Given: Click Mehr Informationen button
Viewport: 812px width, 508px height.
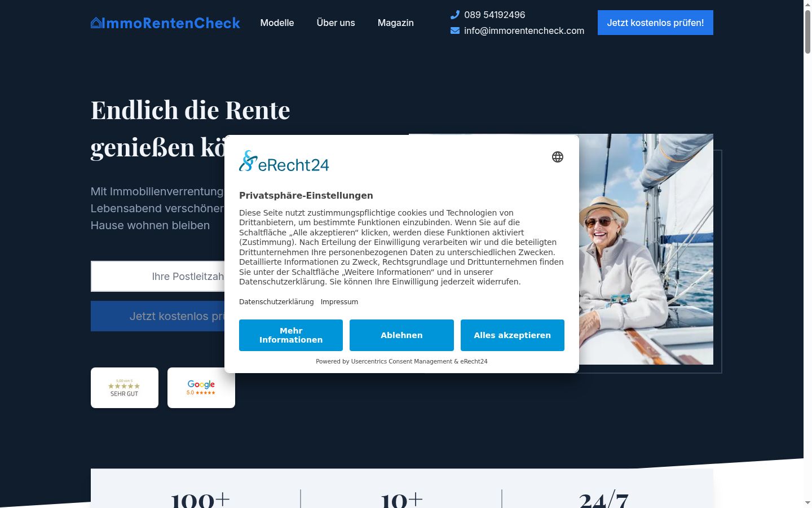Looking at the screenshot, I should coord(291,335).
